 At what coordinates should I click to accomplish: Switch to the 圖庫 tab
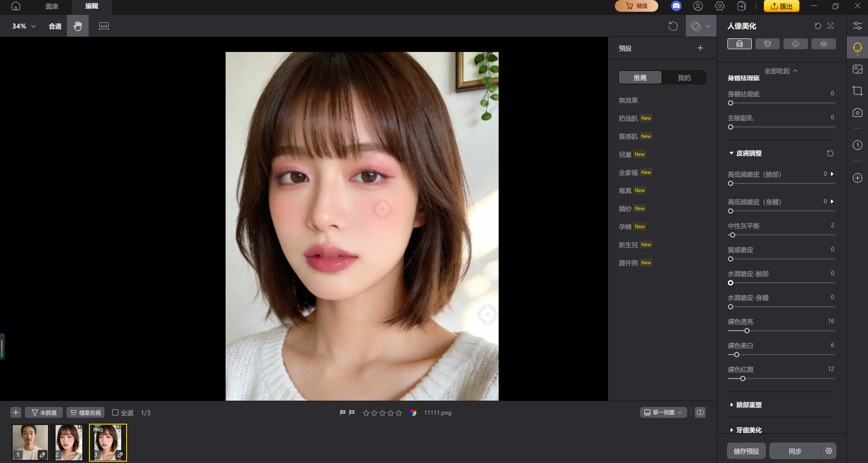coord(51,7)
